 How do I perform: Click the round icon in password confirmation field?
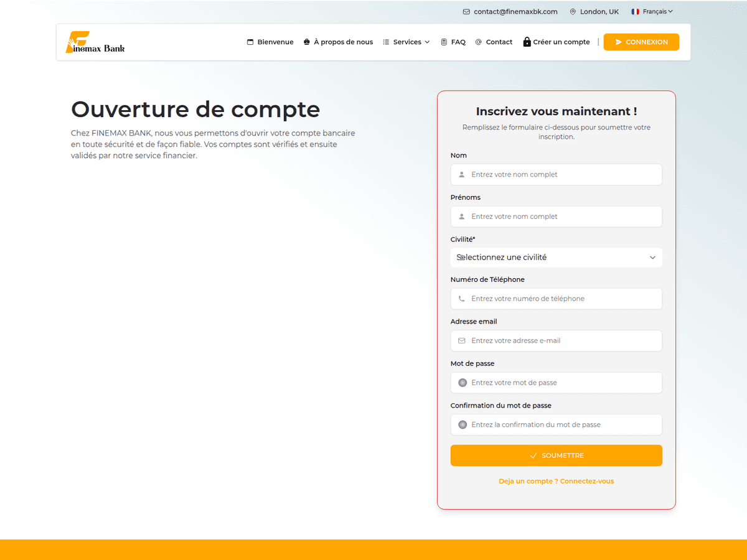463,424
